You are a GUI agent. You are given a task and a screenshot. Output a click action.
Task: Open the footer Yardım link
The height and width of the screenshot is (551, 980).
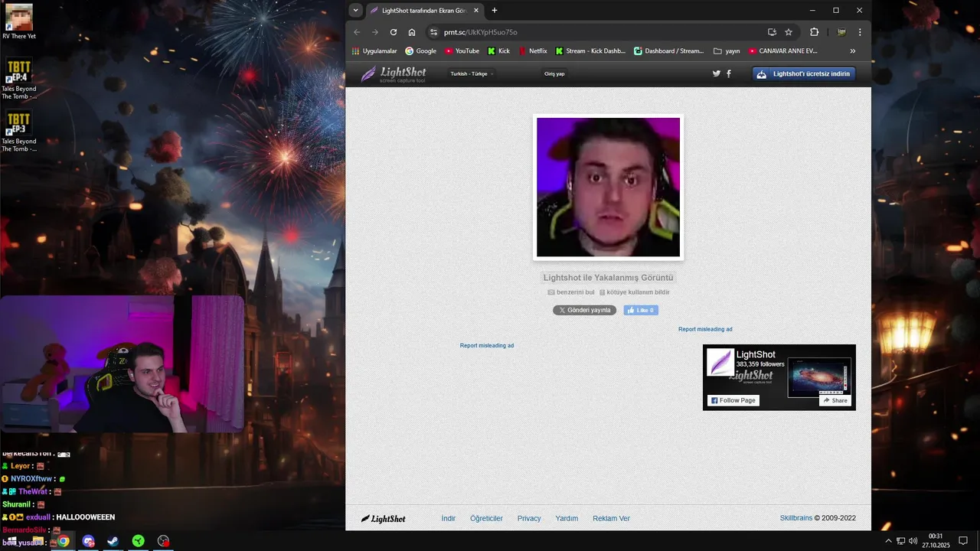567,519
